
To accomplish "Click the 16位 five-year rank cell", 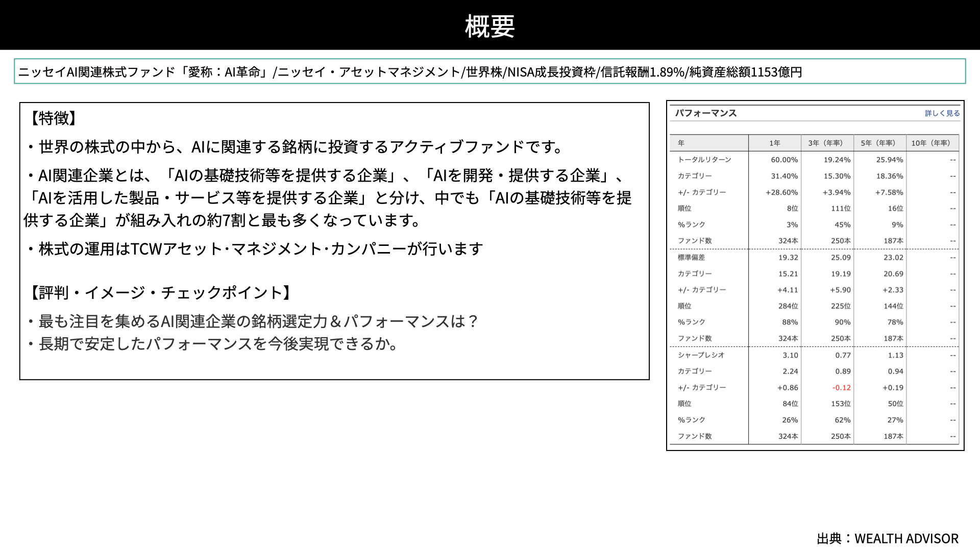I will click(x=895, y=208).
